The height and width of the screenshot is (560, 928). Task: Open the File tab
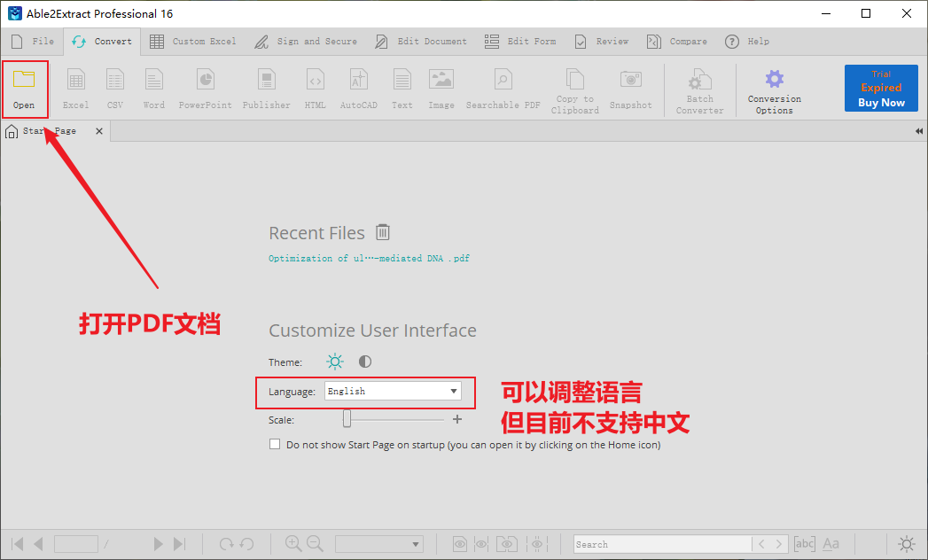point(33,42)
